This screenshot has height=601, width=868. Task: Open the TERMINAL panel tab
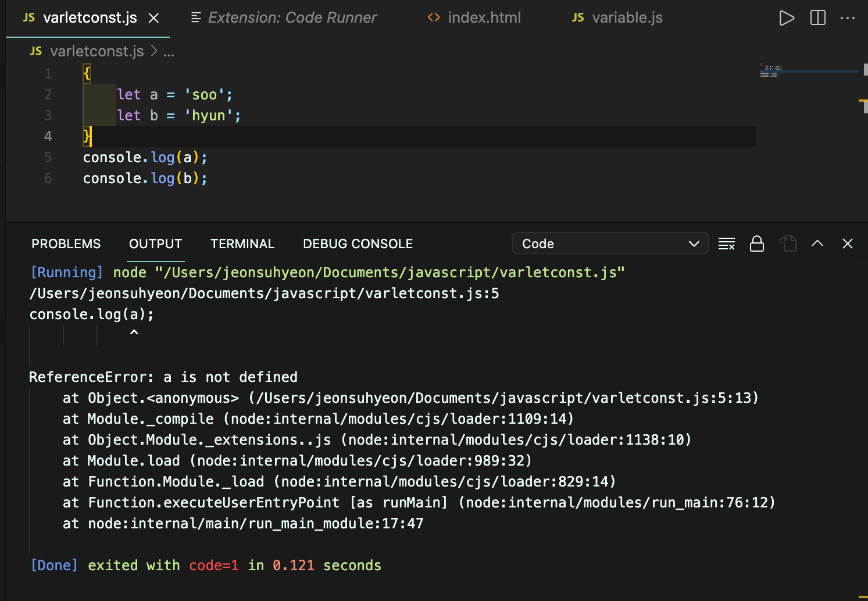242,244
